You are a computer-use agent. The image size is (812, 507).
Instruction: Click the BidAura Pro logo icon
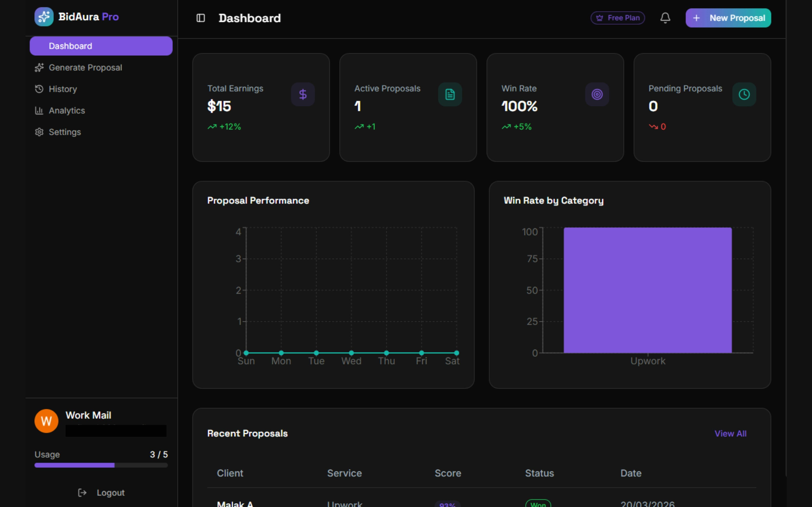44,17
